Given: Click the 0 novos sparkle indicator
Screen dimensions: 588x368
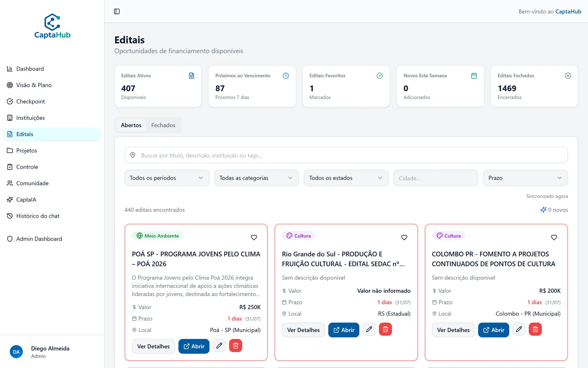Looking at the screenshot, I should tap(554, 210).
